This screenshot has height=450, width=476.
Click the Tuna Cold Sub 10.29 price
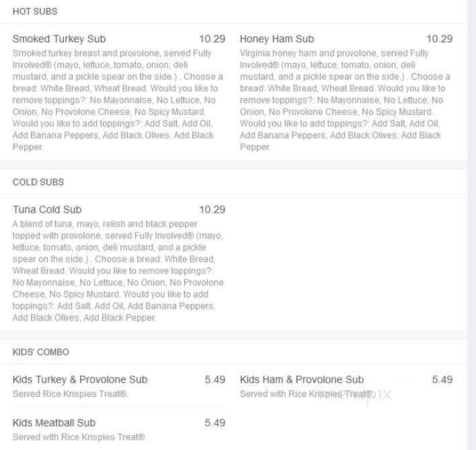212,210
